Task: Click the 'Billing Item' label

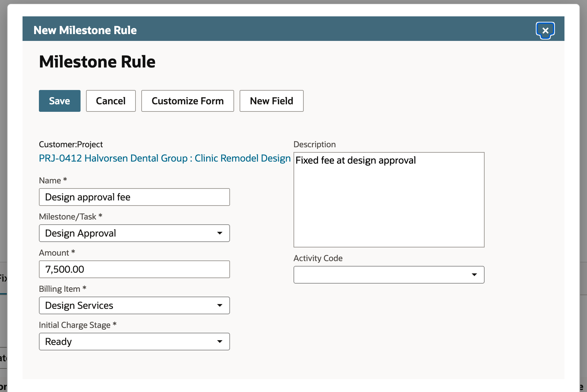Action: 59,289
